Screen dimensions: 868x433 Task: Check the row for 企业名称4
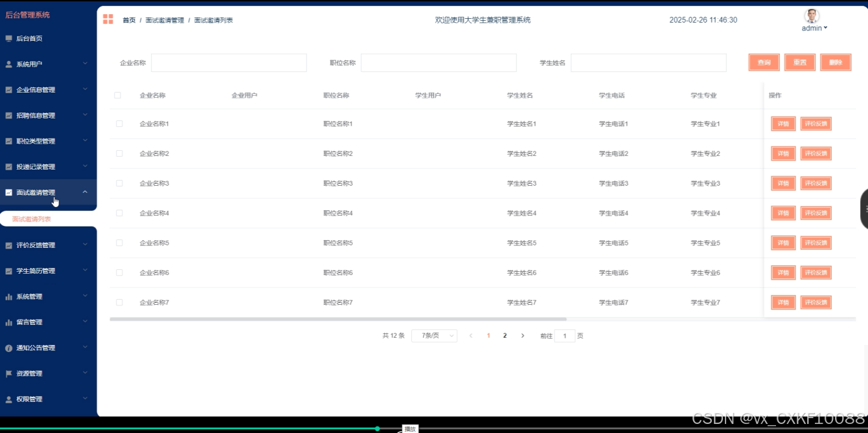point(119,213)
